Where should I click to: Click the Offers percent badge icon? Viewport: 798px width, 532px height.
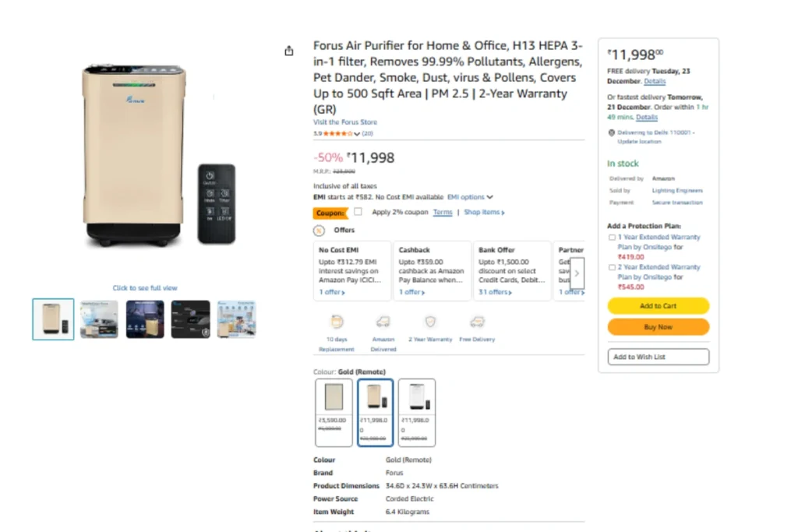[319, 231]
